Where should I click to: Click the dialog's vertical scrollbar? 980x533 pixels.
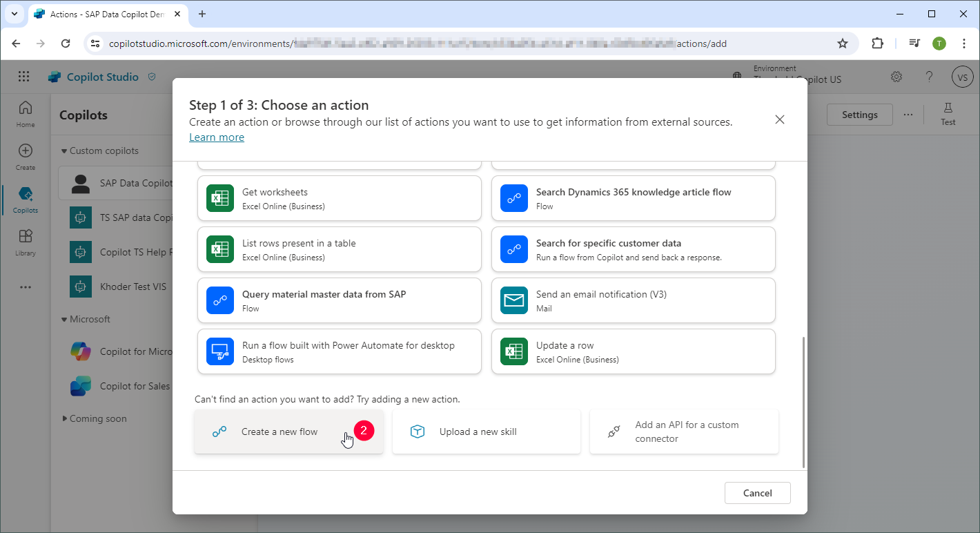[803, 402]
